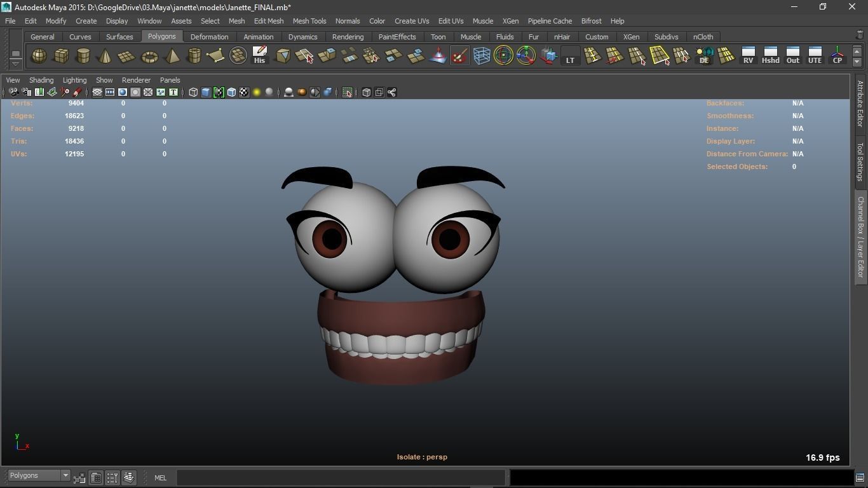Click the yellow circle soft-select shelf icon
This screenshot has height=488, width=868.
pyautogui.click(x=503, y=56)
